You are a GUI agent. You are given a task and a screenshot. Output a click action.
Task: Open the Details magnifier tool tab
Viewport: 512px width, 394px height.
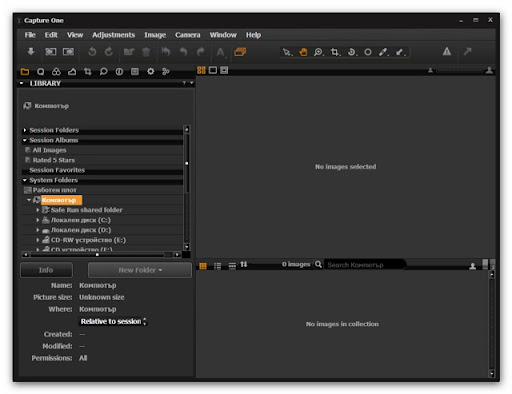(103, 72)
